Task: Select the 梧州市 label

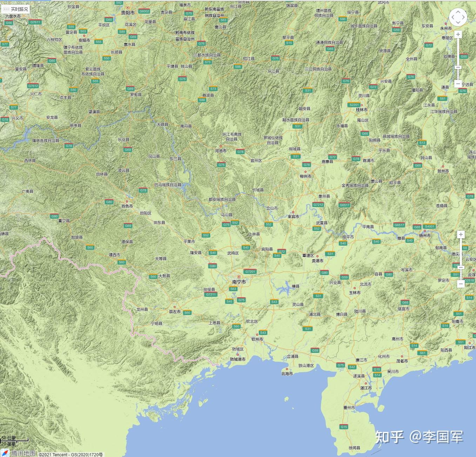Action: [425, 236]
